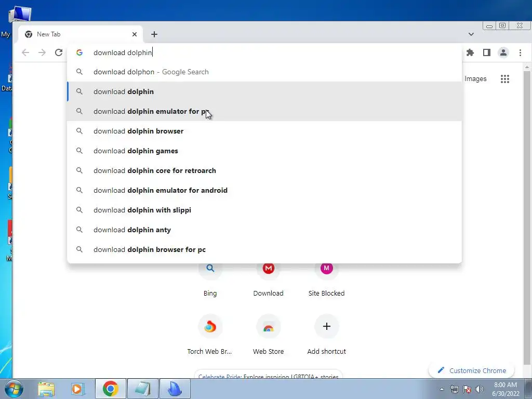The image size is (532, 399).
Task: Click the Add shortcut button
Action: (326, 334)
